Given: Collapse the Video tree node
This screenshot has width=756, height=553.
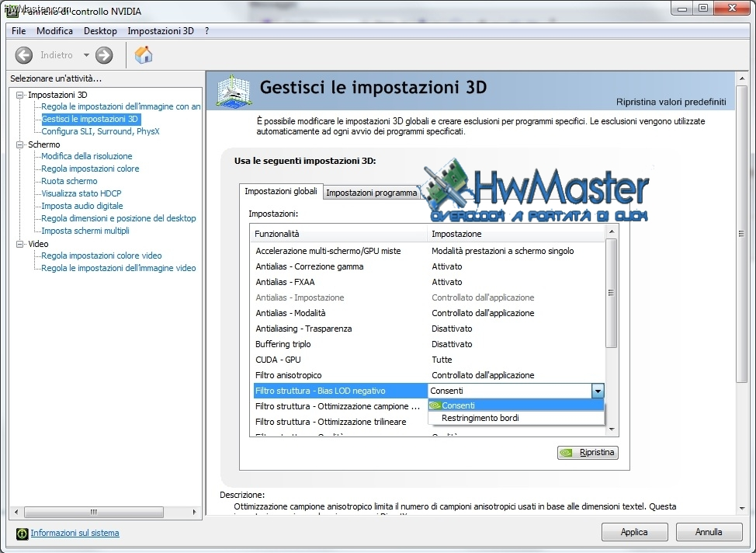Looking at the screenshot, I should click(x=19, y=244).
